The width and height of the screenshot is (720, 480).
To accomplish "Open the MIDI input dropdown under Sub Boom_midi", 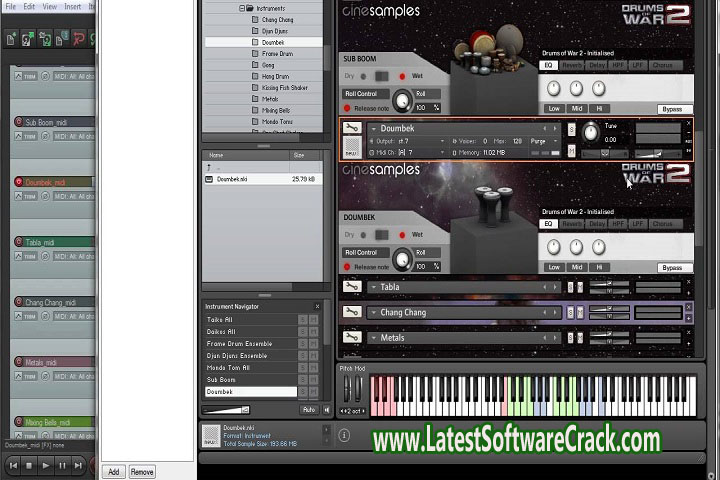I will [x=73, y=136].
